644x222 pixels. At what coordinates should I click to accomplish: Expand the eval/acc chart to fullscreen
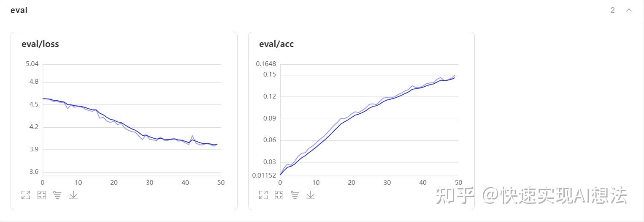coord(263,195)
